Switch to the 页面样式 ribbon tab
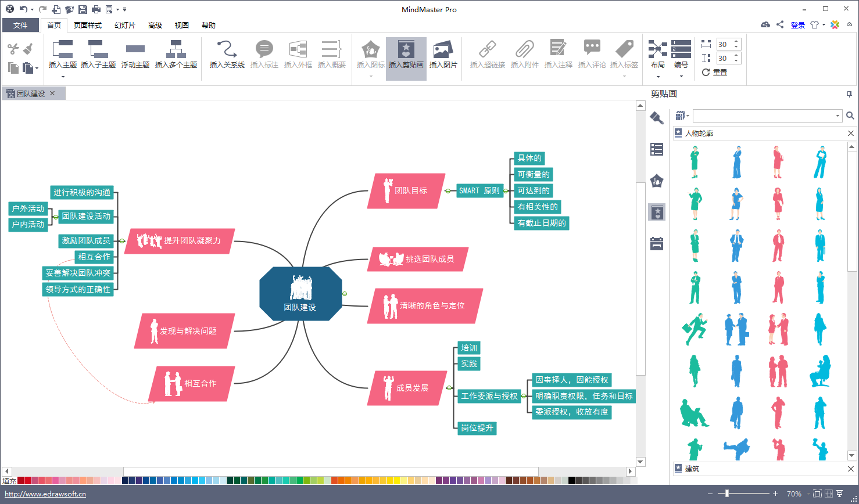Image resolution: width=859 pixels, height=504 pixels. coord(88,25)
